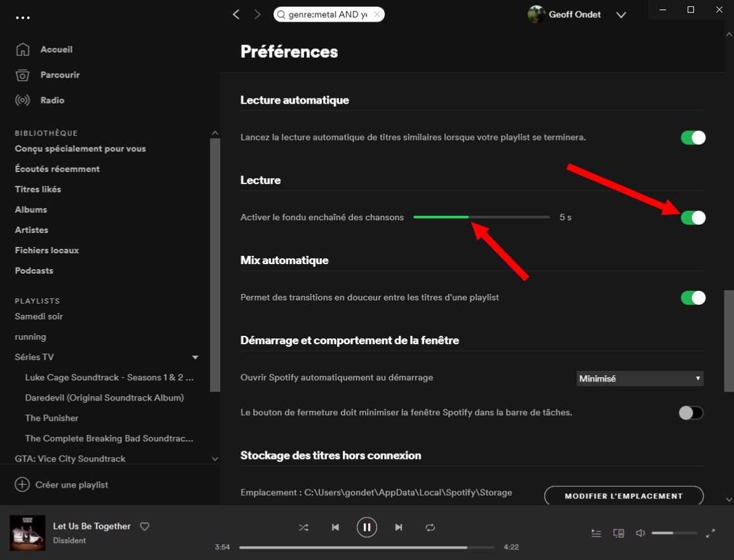Skip to next track
734x560 pixels.
pos(398,528)
